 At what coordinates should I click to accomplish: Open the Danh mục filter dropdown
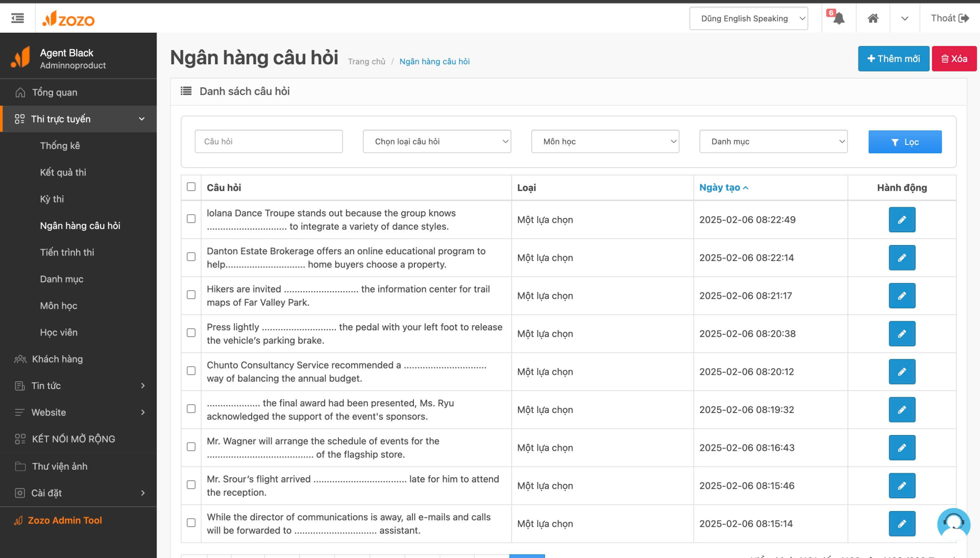coord(773,141)
